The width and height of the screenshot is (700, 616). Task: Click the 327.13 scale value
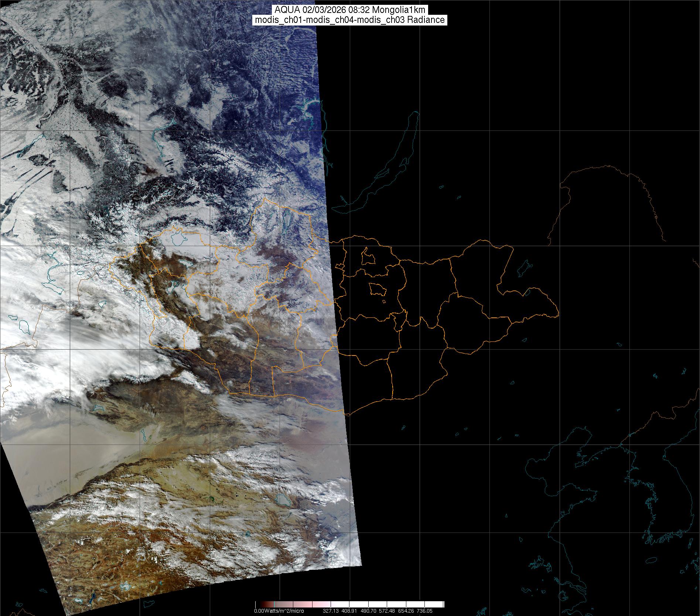pyautogui.click(x=330, y=611)
